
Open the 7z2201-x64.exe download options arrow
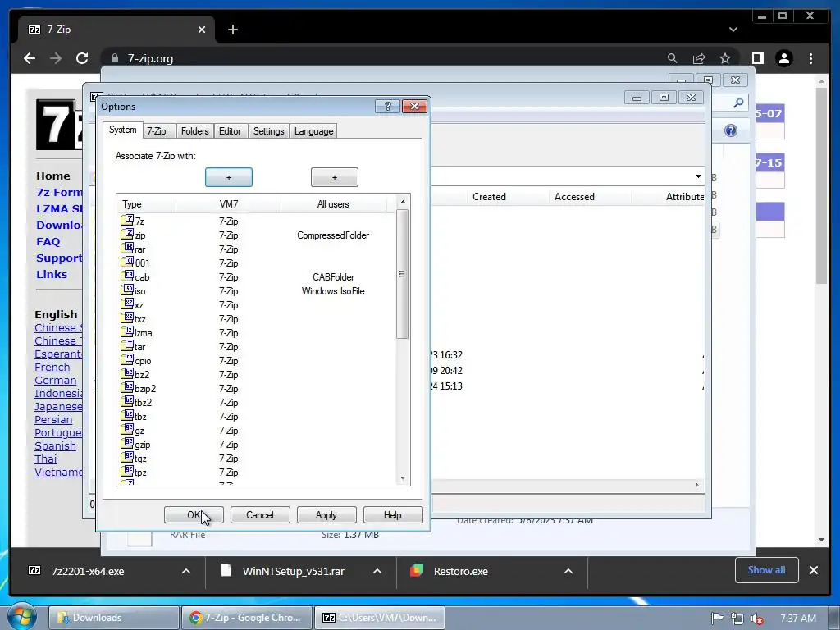(x=186, y=571)
